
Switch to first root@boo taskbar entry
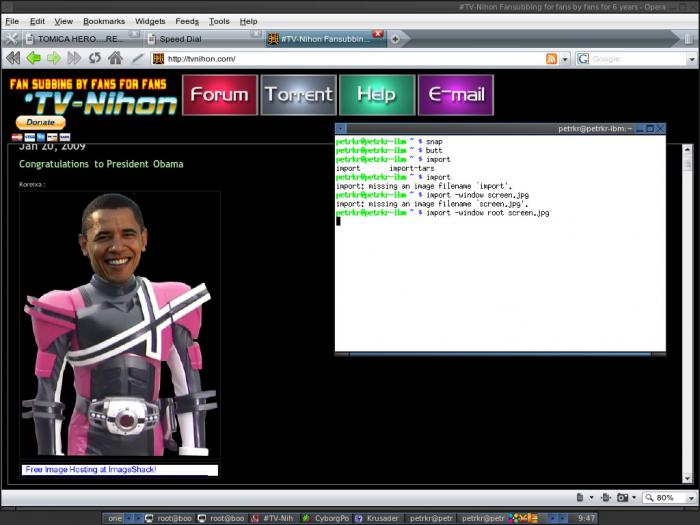pos(169,518)
